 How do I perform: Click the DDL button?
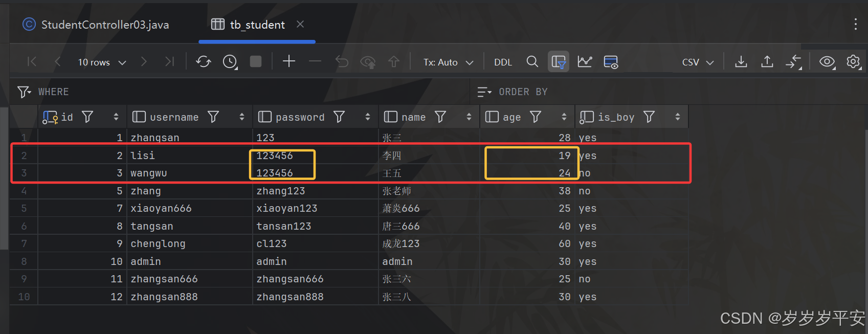[503, 62]
